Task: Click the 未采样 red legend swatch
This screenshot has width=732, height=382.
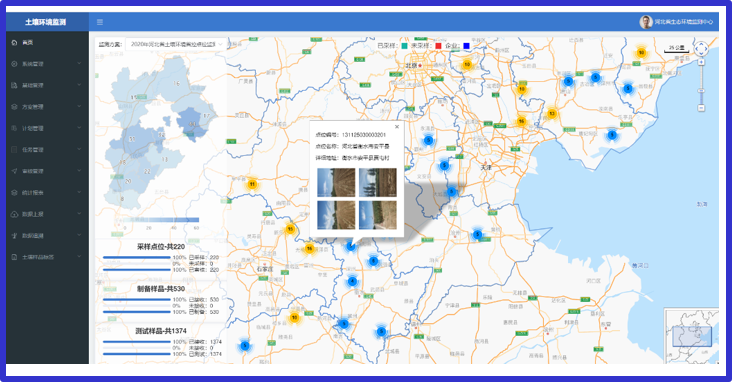Action: click(438, 46)
